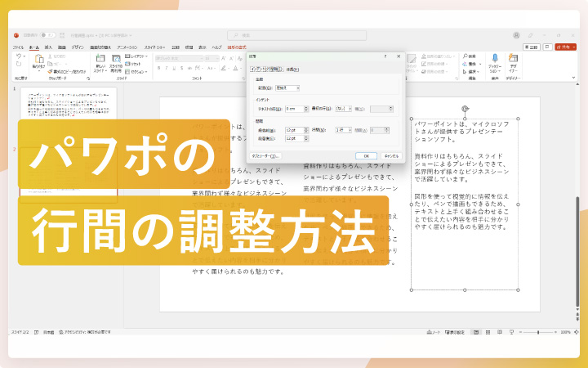
Task: Expand the Section (セクション) dropdown
Action: click(x=136, y=72)
